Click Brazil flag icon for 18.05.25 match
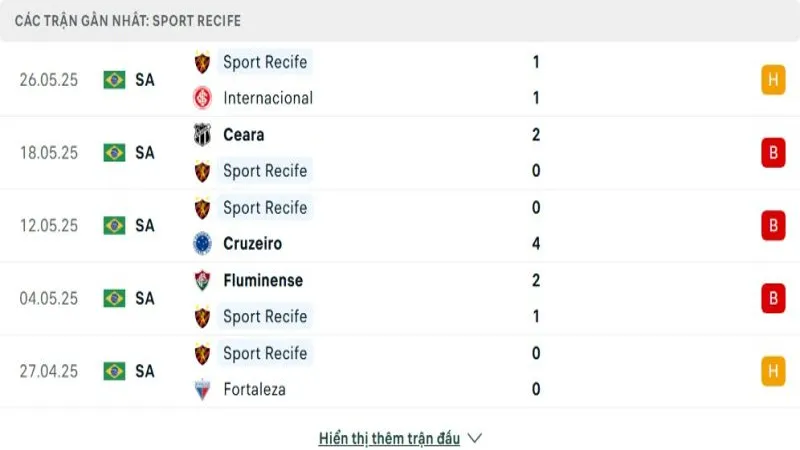 point(114,152)
